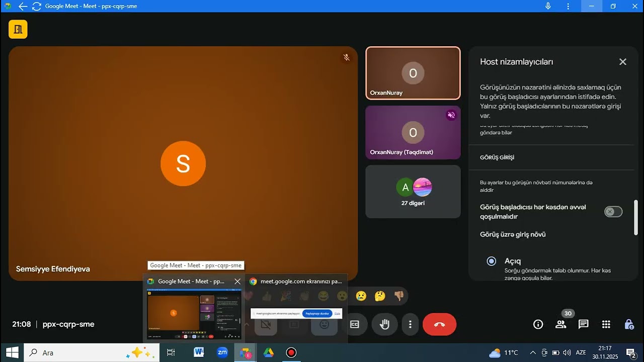Click the 'Host nizamlayıcıları' panel title
Image resolution: width=644 pixels, height=362 pixels.
click(x=517, y=62)
